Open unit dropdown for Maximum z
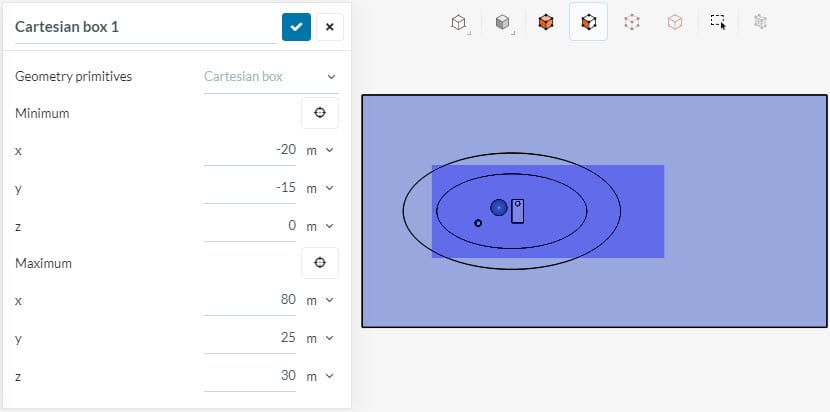830x412 pixels. (319, 376)
